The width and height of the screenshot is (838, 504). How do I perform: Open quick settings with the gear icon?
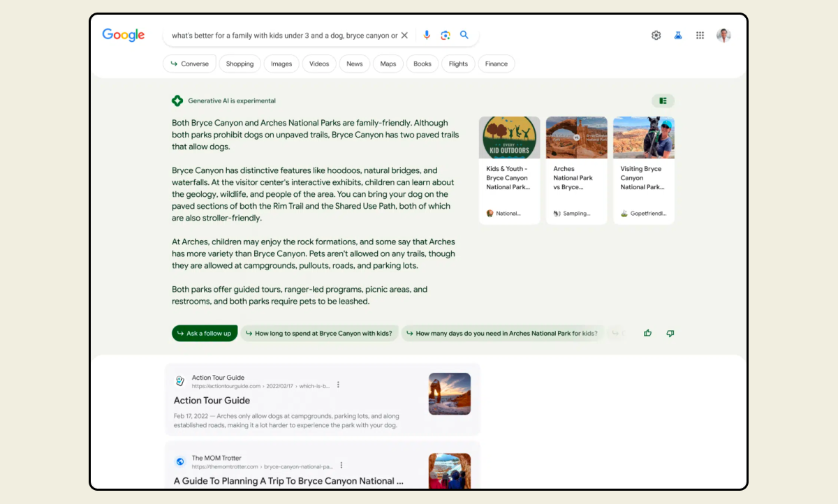[x=656, y=35]
